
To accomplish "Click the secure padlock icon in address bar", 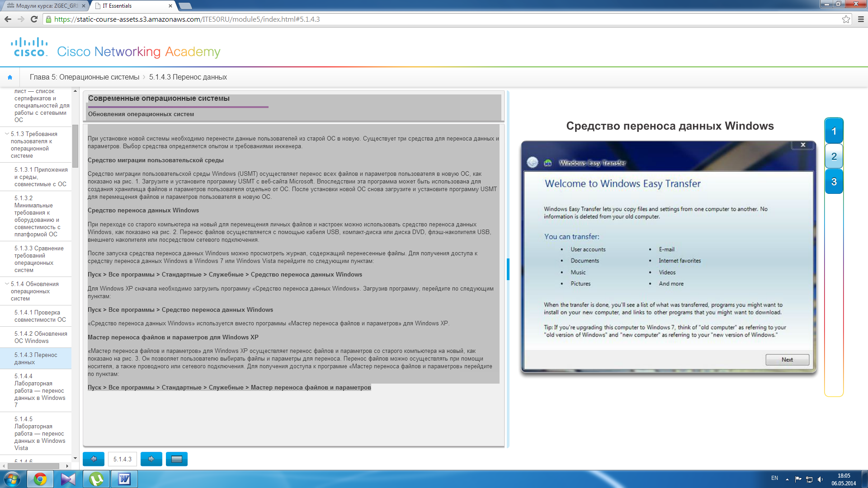I will click(48, 19).
